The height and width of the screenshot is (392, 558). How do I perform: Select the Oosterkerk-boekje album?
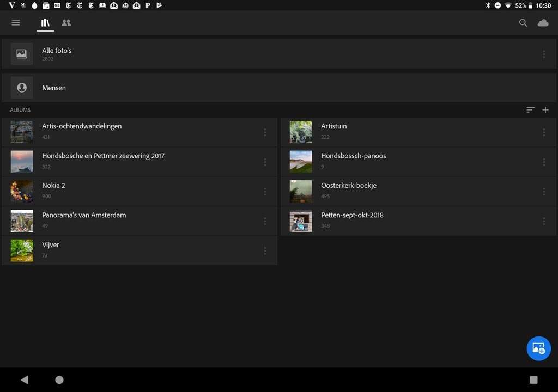pos(349,186)
